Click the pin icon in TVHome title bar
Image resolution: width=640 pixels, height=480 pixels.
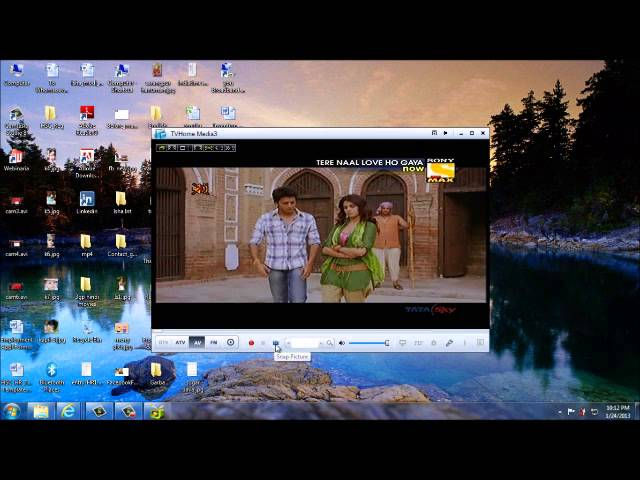tap(434, 133)
